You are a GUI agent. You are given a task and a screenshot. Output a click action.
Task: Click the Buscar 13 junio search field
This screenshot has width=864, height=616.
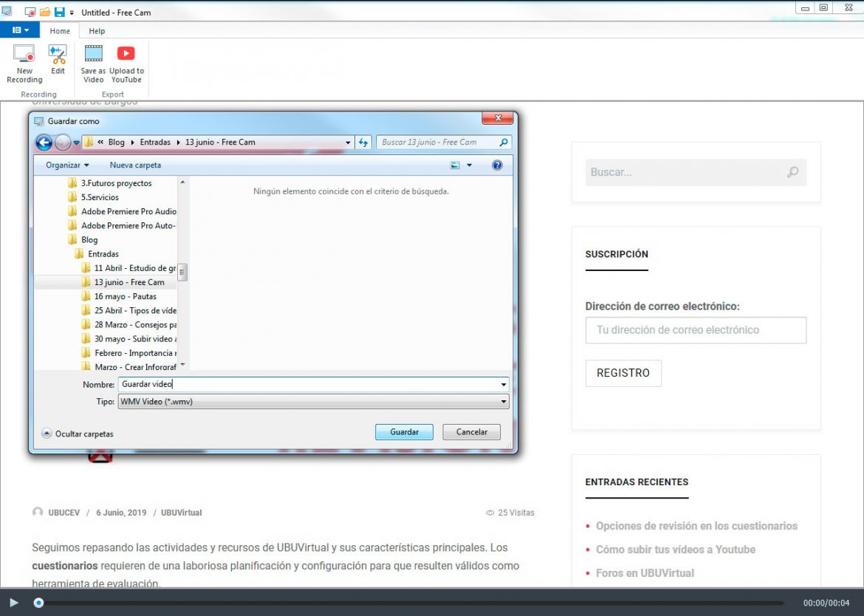coord(438,142)
